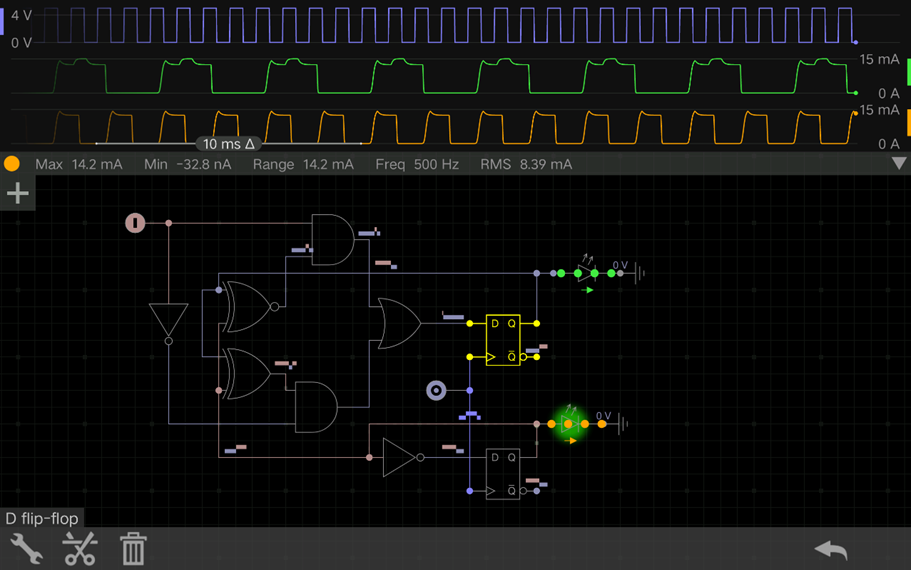
Task: Select the green LED at top right
Action: click(587, 273)
